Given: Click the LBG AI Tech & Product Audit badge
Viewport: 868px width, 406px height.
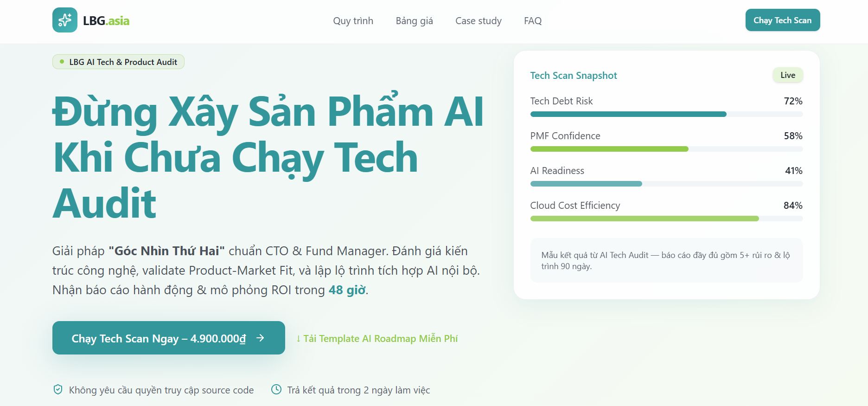Looking at the screenshot, I should click(x=119, y=62).
